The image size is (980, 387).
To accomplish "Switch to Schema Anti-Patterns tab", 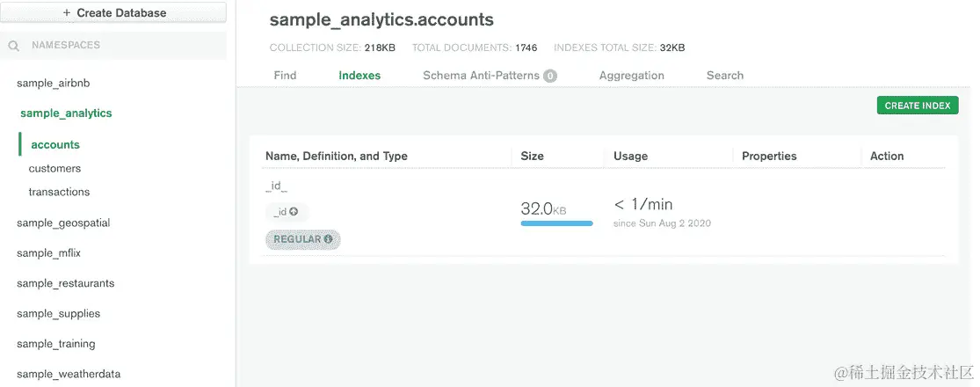I will 490,76.
